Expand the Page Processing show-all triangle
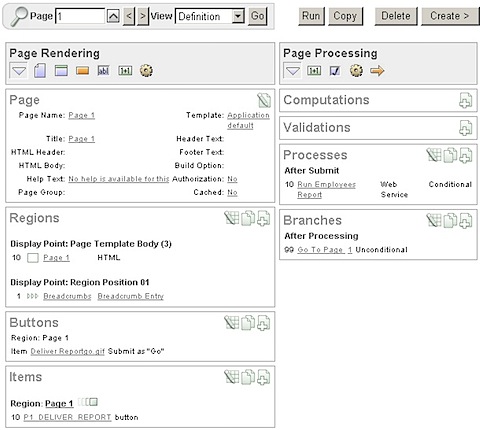The image size is (480, 430). 293,71
